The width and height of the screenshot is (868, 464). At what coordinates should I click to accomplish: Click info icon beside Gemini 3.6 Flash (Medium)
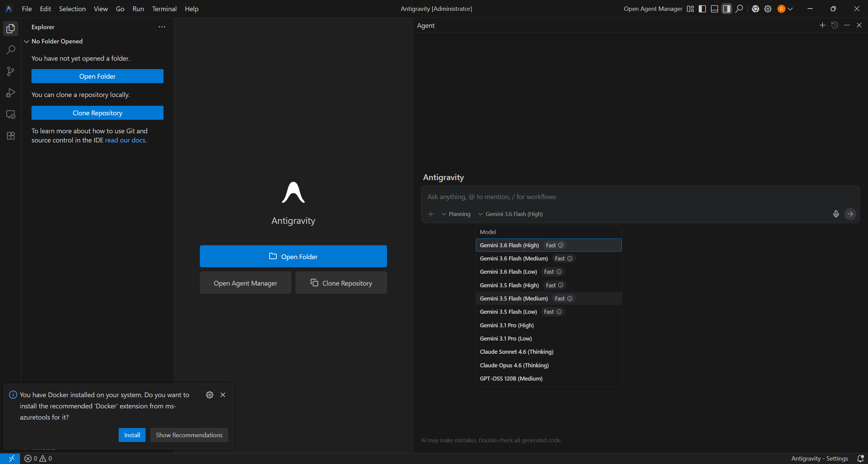point(570,258)
